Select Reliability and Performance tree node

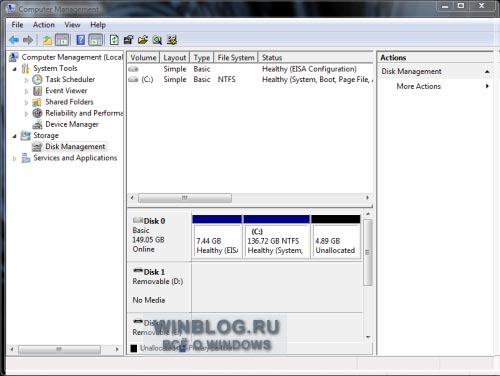pos(84,113)
